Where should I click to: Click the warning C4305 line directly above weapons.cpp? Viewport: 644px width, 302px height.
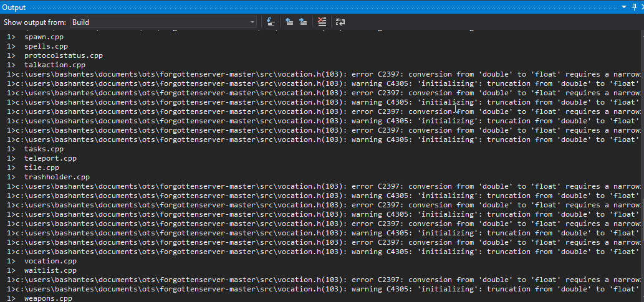click(x=322, y=290)
